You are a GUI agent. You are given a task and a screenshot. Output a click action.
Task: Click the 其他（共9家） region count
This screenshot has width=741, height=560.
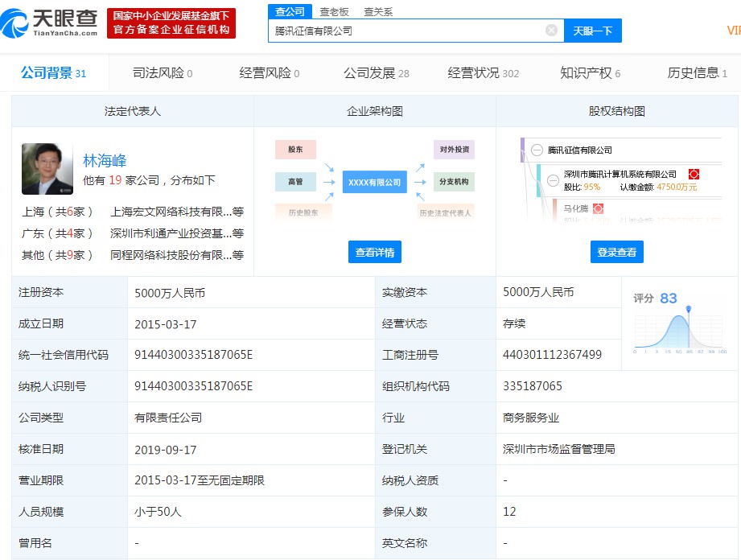[x=57, y=255]
